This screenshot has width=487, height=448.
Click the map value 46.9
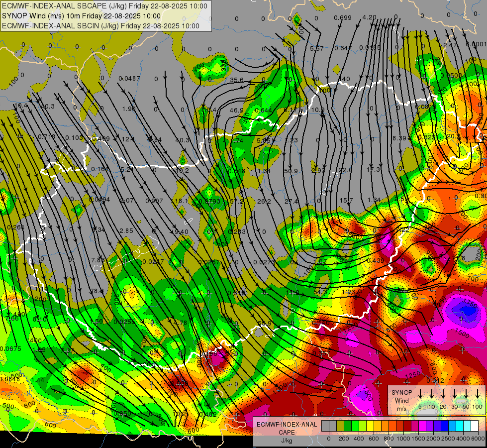point(236,110)
